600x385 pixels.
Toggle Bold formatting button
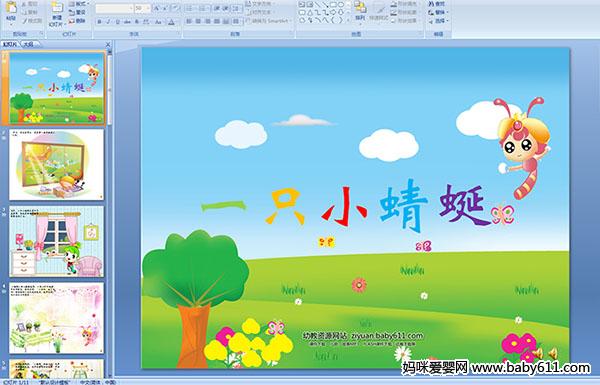pos(99,22)
